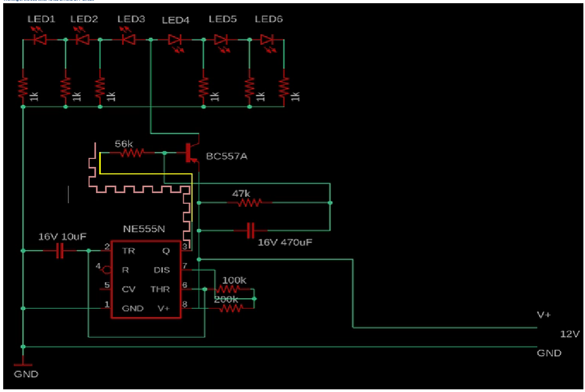Click the DIS pin 7 on NE555N
585x392 pixels.
click(185, 269)
